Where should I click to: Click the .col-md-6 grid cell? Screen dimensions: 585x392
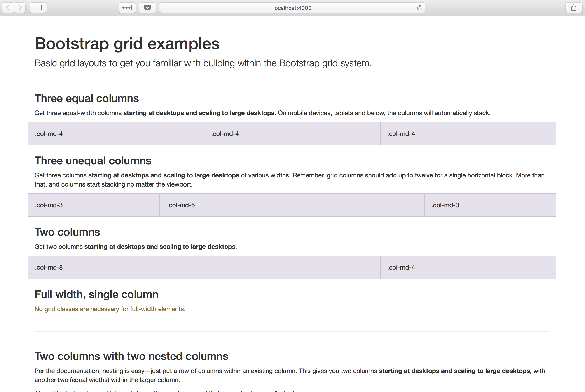292,205
